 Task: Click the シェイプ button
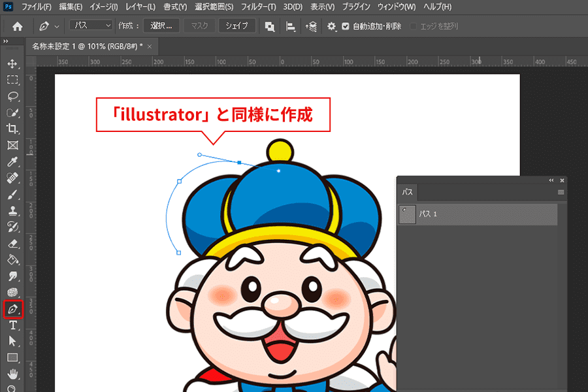[x=237, y=26]
